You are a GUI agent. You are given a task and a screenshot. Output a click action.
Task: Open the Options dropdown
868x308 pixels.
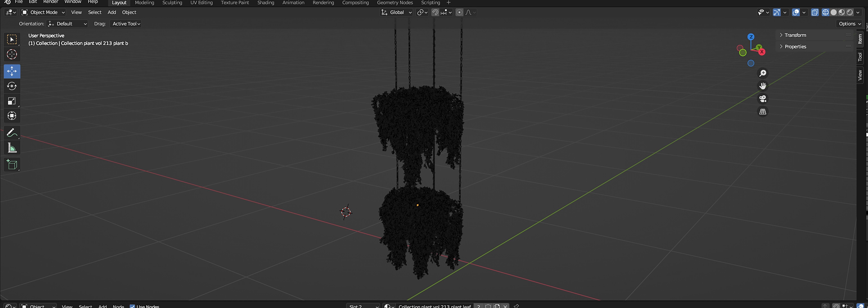point(850,24)
